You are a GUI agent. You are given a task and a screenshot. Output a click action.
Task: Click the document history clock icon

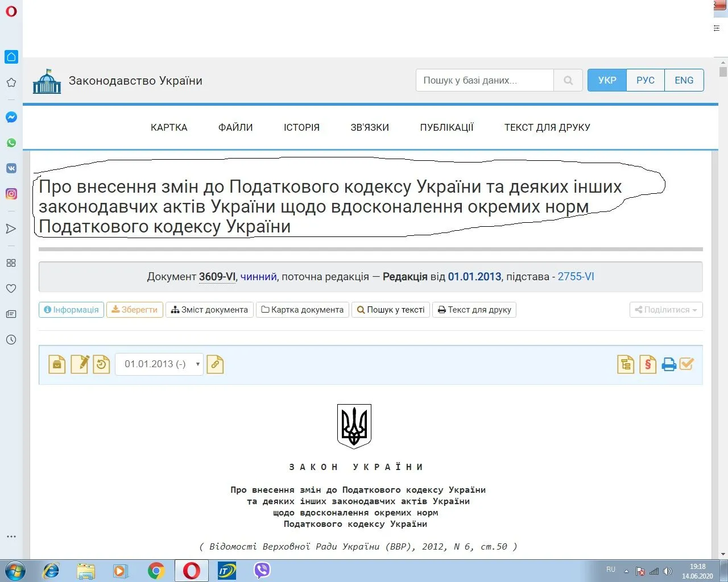pyautogui.click(x=101, y=364)
